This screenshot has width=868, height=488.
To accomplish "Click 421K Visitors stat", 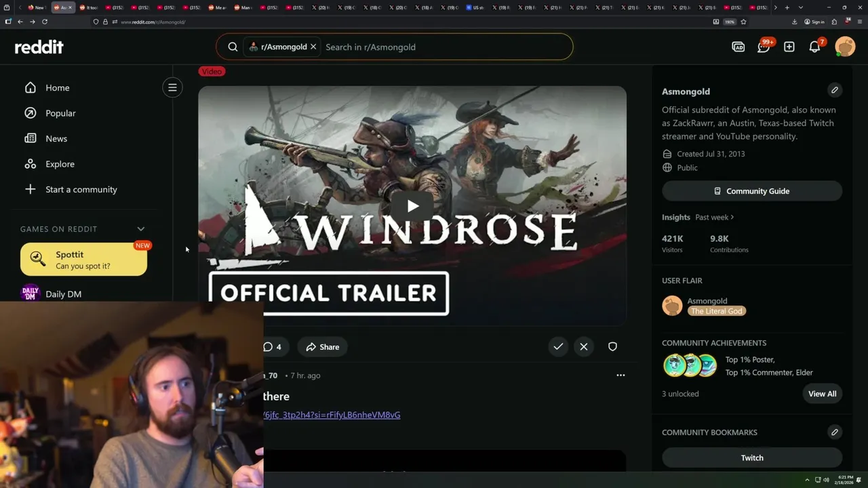I will click(673, 243).
